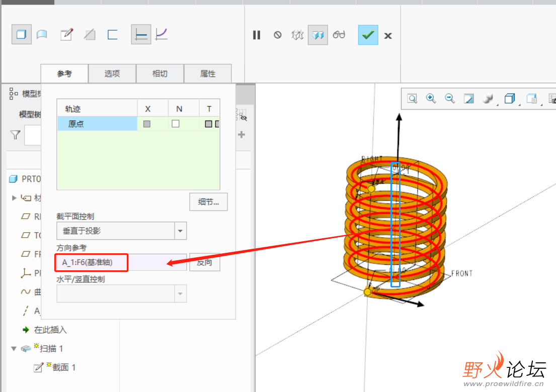Toggle X checkbox for 原点

(x=147, y=124)
